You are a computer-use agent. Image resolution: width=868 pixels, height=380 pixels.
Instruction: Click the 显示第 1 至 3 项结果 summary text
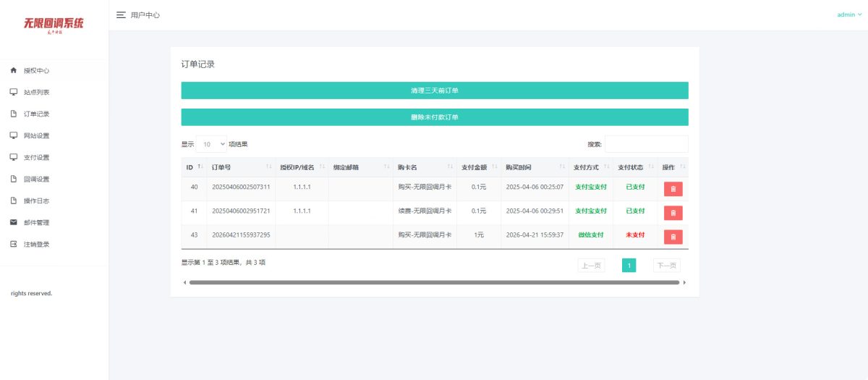pyautogui.click(x=224, y=263)
